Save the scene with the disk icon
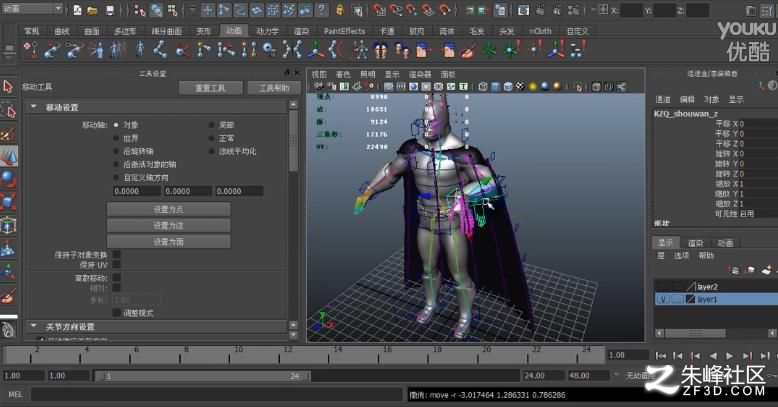Viewport: 778px width, 407px height. 110,9
